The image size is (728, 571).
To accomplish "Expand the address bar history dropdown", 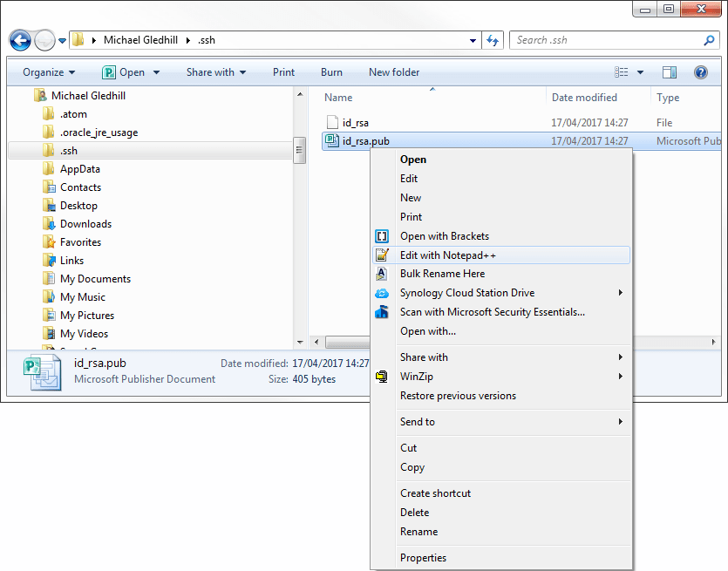I will (x=473, y=40).
